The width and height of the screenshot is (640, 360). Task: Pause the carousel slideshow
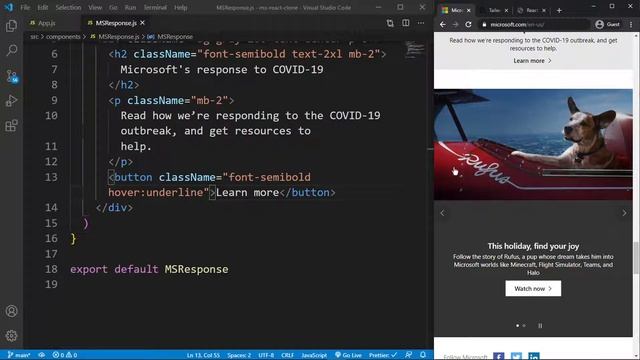pyautogui.click(x=540, y=326)
